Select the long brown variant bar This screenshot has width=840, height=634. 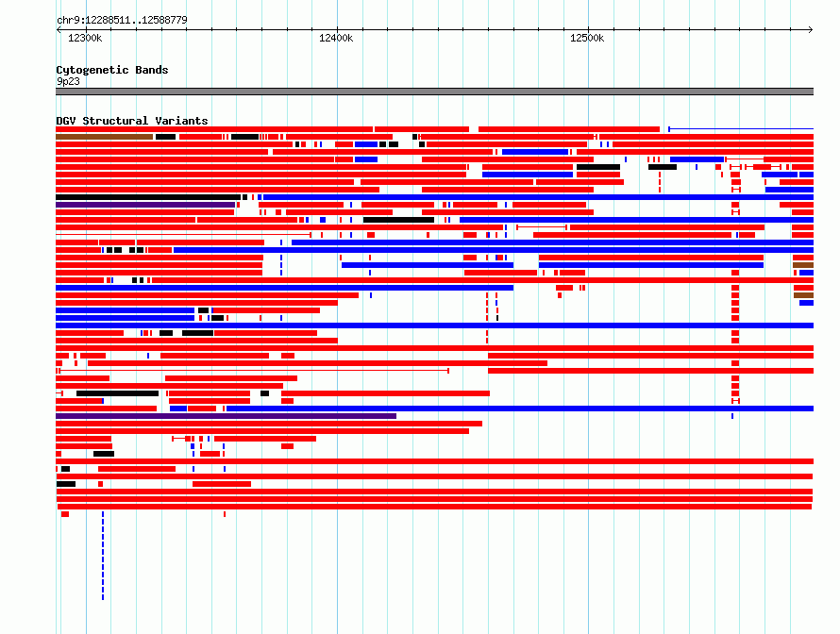coord(105,137)
